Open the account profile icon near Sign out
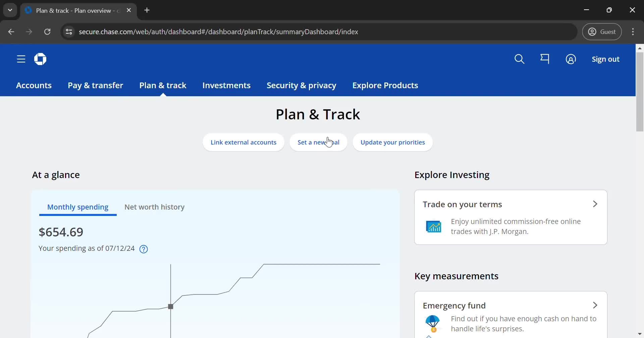 [571, 59]
